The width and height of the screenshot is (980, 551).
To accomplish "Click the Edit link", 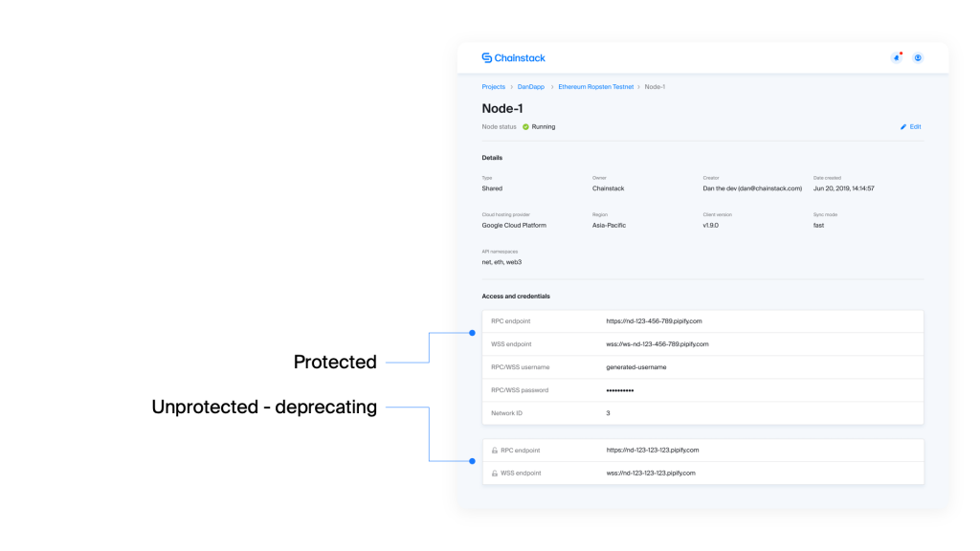I will [915, 127].
